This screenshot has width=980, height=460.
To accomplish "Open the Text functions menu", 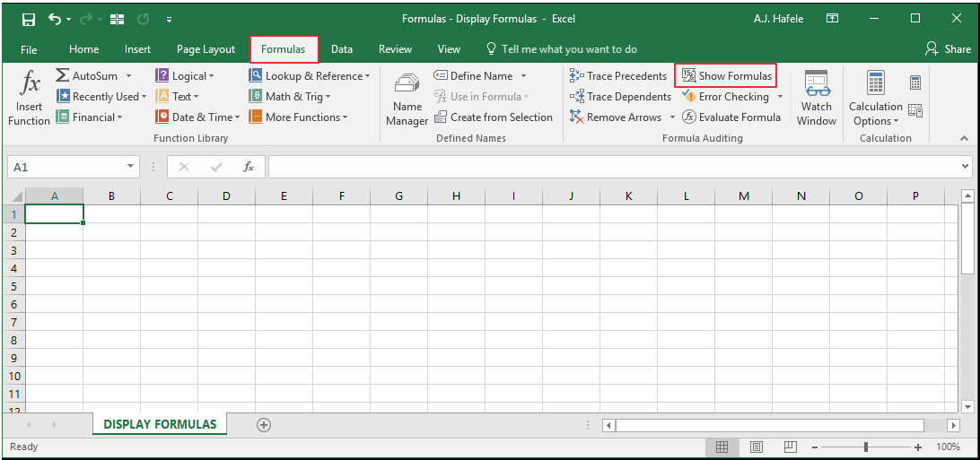I will pos(177,97).
